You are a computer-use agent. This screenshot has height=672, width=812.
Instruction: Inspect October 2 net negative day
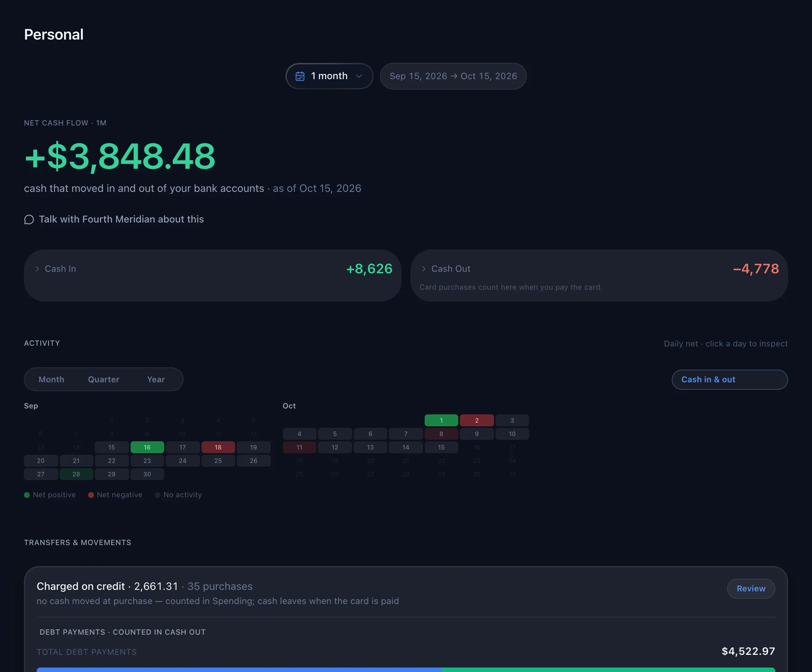tap(477, 420)
